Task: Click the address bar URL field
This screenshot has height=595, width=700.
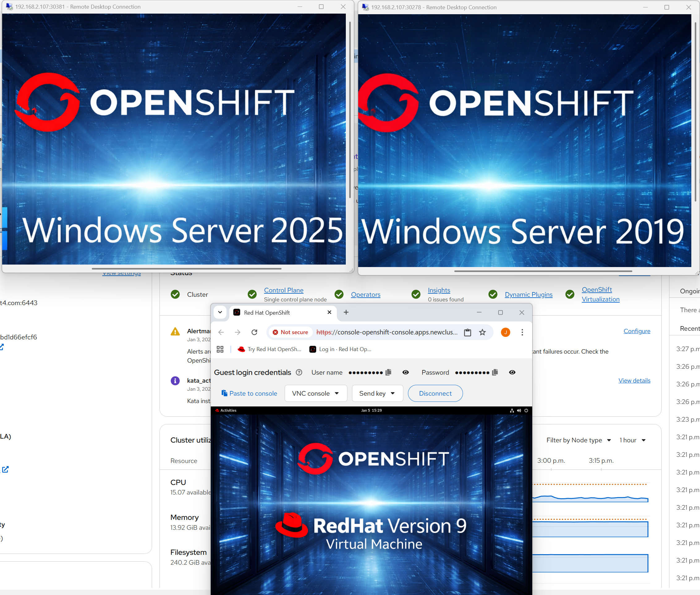Action: click(387, 332)
